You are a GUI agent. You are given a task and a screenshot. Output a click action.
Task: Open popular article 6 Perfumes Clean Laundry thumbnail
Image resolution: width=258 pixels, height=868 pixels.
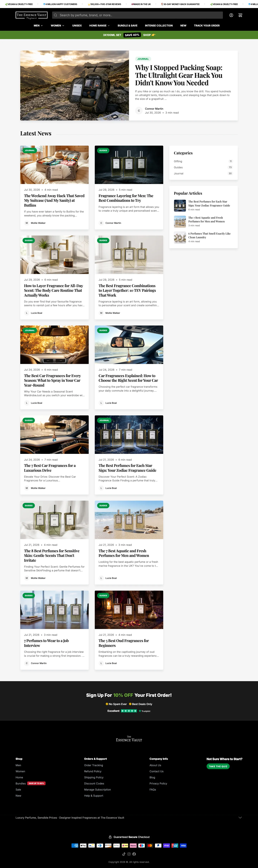pyautogui.click(x=180, y=238)
